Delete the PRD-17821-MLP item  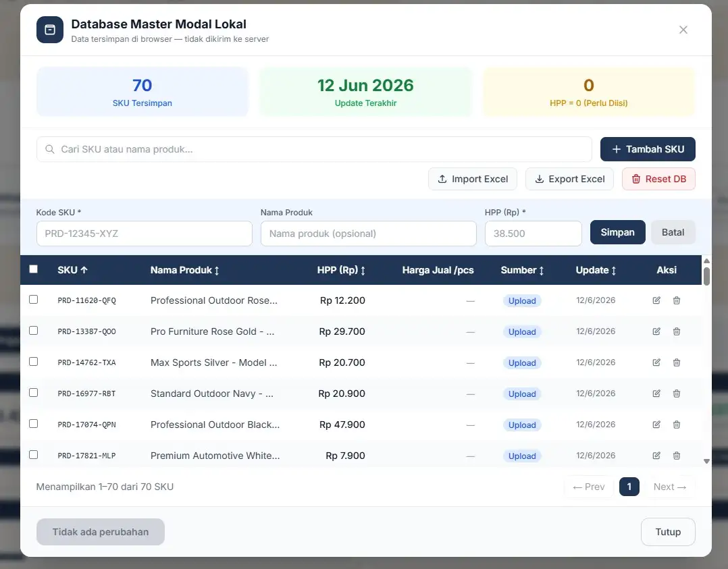(x=677, y=456)
